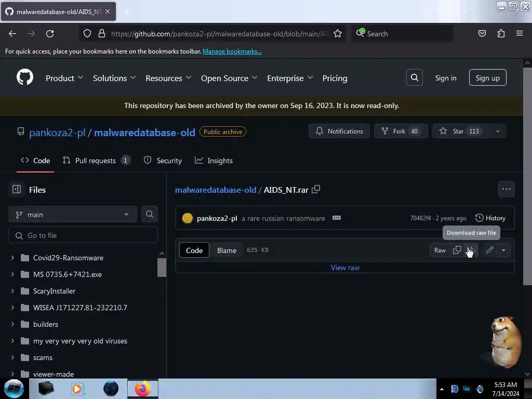Image resolution: width=532 pixels, height=399 pixels.
Task: Open the tracking protection shield icon
Action: (x=87, y=34)
